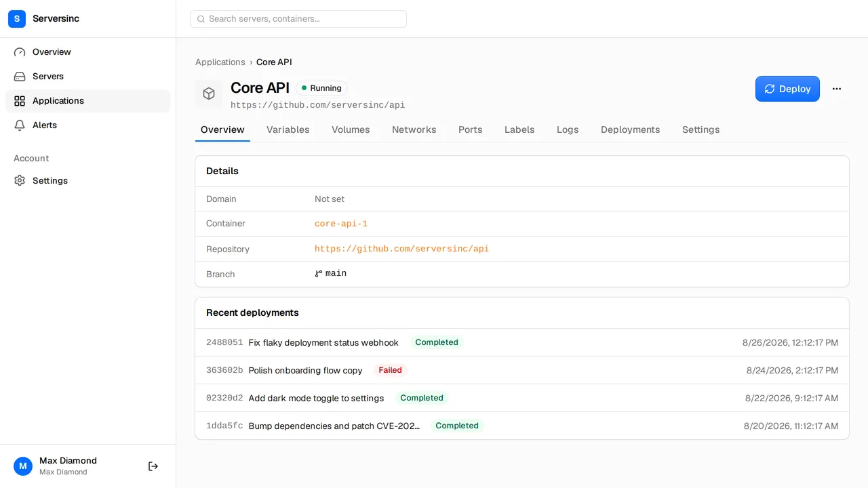The height and width of the screenshot is (488, 868).
Task: Click the Core API breadcrumb text
Action: (x=274, y=62)
